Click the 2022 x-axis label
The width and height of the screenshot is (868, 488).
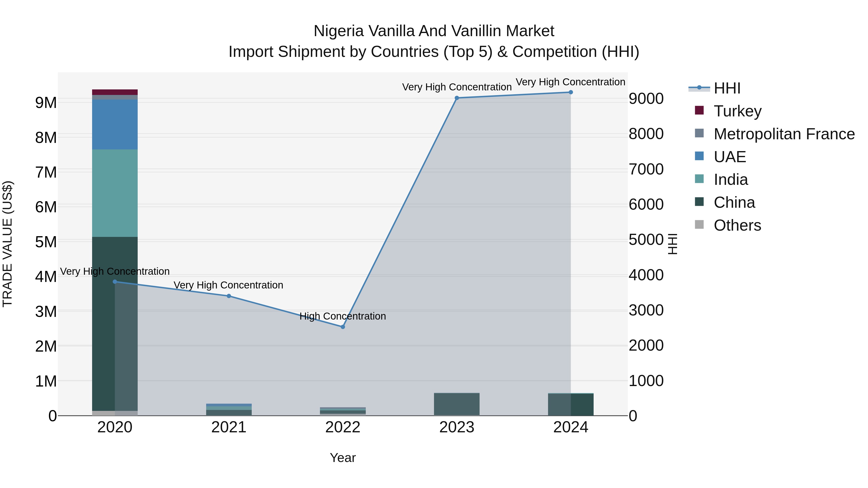[x=343, y=427]
